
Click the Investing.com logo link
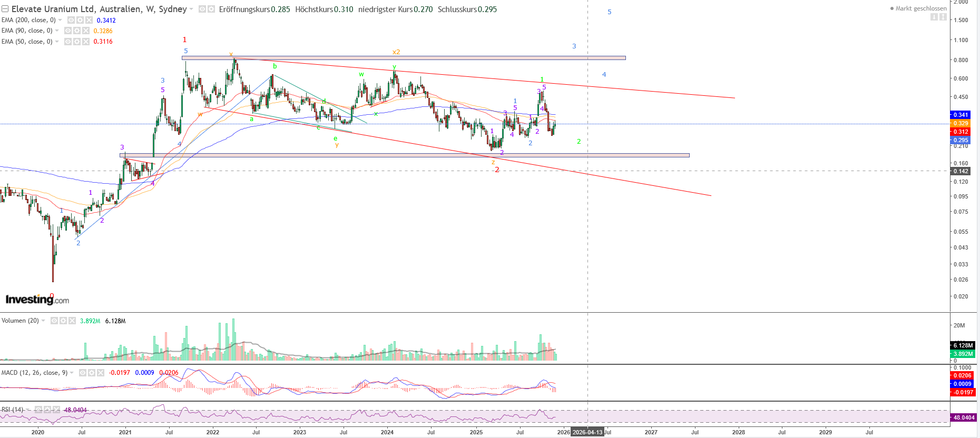(x=37, y=300)
